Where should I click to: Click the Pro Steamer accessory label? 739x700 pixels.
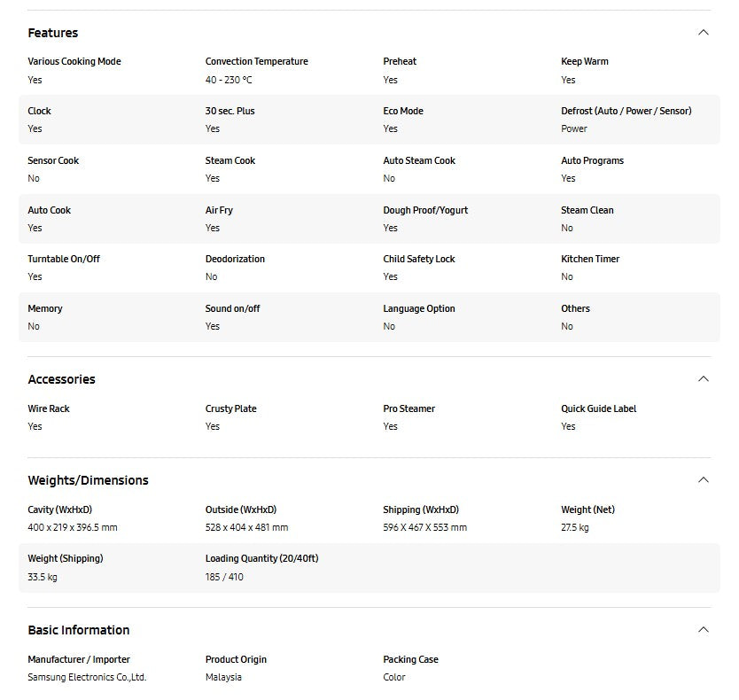(x=408, y=408)
